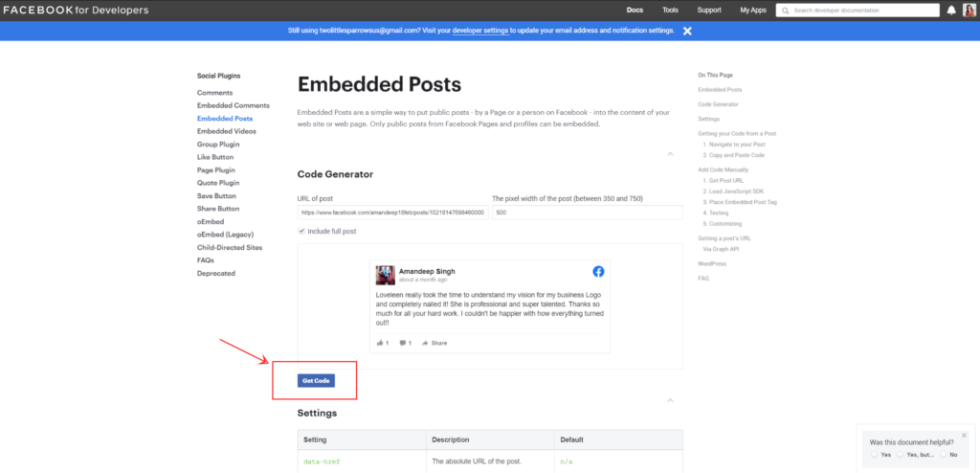Click the data-href setting cell
The height and width of the screenshot is (473, 980).
point(362,462)
